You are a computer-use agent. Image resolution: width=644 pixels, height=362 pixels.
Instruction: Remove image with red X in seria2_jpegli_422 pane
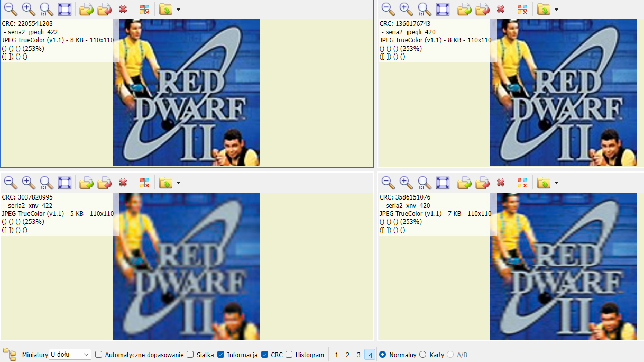pos(123,9)
